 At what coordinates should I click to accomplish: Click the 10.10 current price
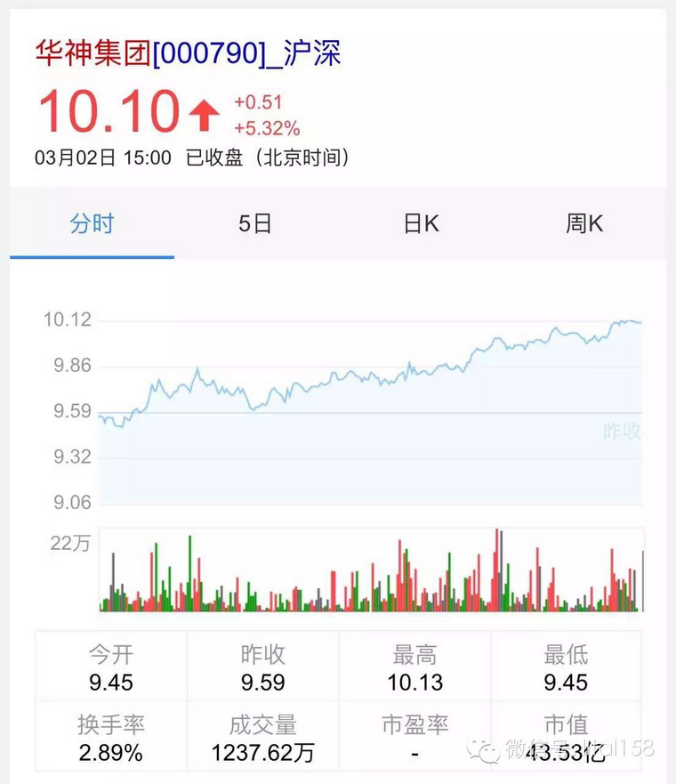109,111
